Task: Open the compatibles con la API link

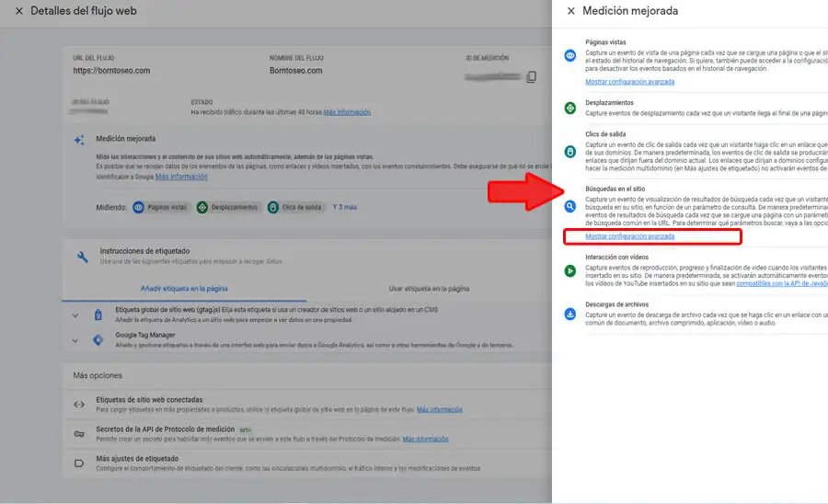Action: pyautogui.click(x=782, y=283)
